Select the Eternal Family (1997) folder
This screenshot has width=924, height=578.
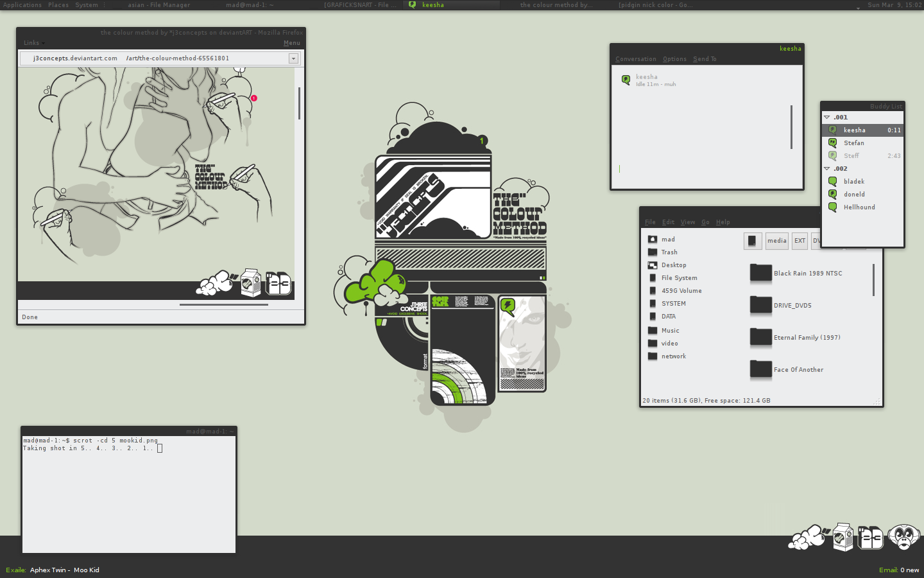(x=795, y=338)
